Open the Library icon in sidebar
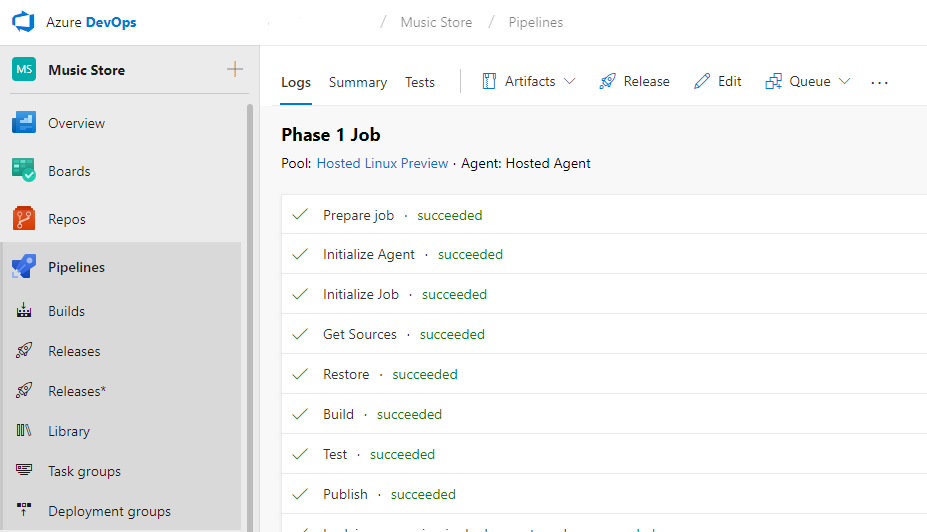The width and height of the screenshot is (927, 532). pos(24,431)
